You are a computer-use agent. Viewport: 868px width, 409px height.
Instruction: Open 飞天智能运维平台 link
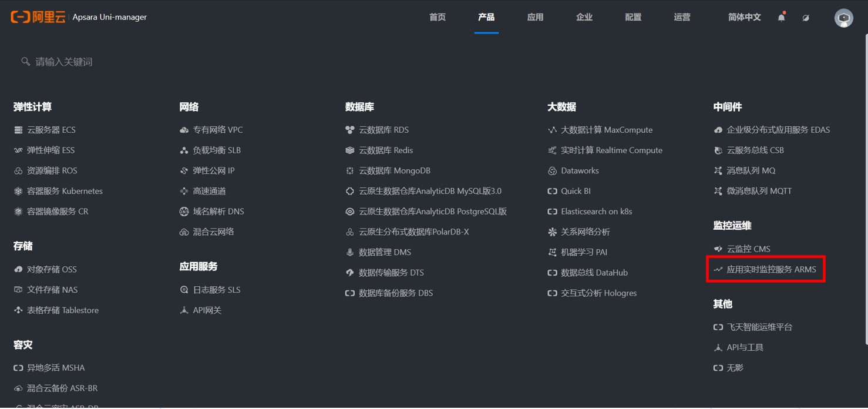coord(759,327)
